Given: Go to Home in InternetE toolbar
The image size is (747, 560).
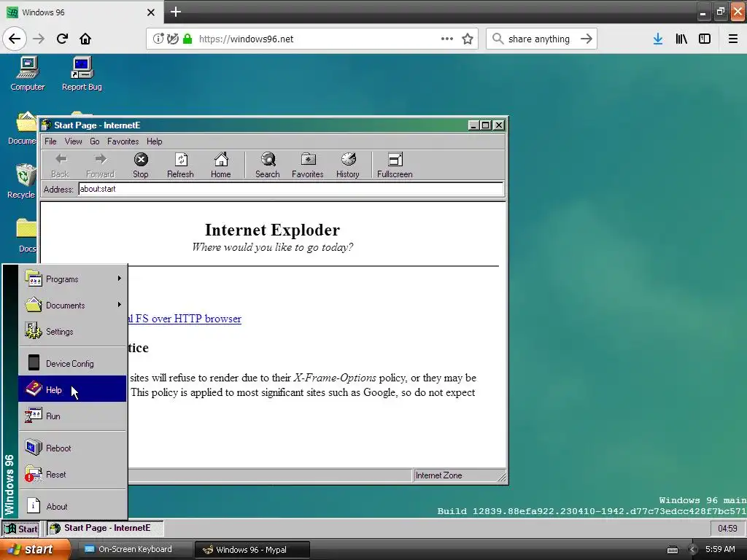Looking at the screenshot, I should click(220, 166).
